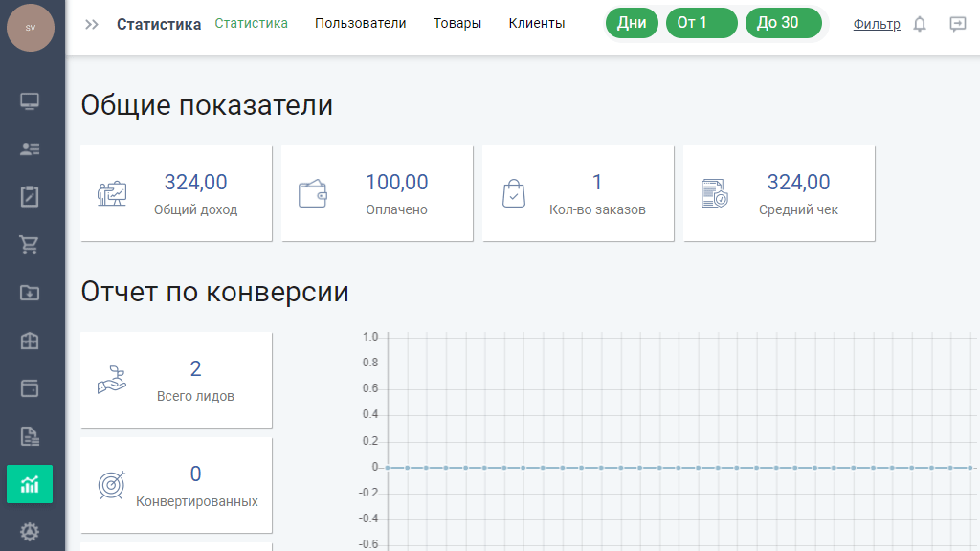This screenshot has width=980, height=551.
Task: Open the dashboard monitor icon in sidebar
Action: click(30, 101)
